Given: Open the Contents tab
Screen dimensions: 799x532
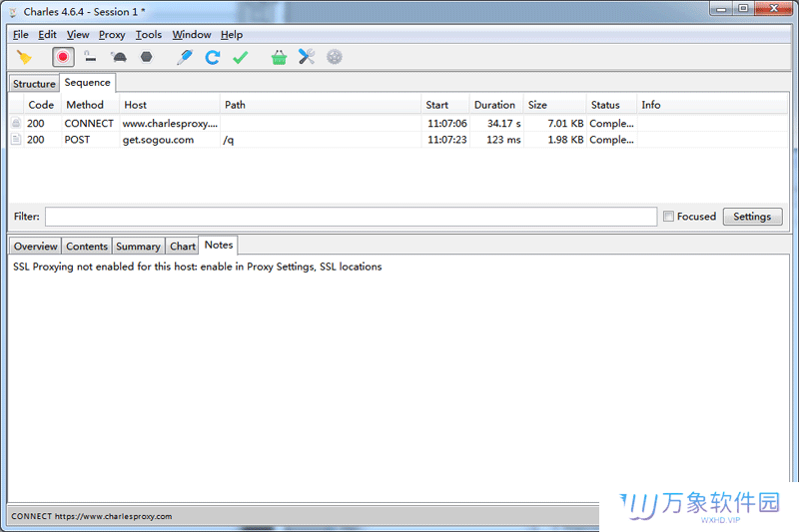Looking at the screenshot, I should point(87,247).
